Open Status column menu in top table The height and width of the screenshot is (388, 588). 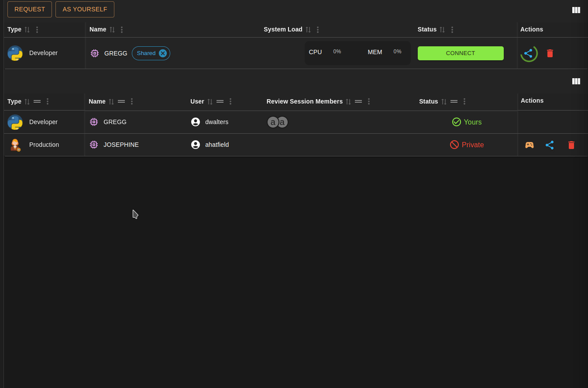pos(452,30)
